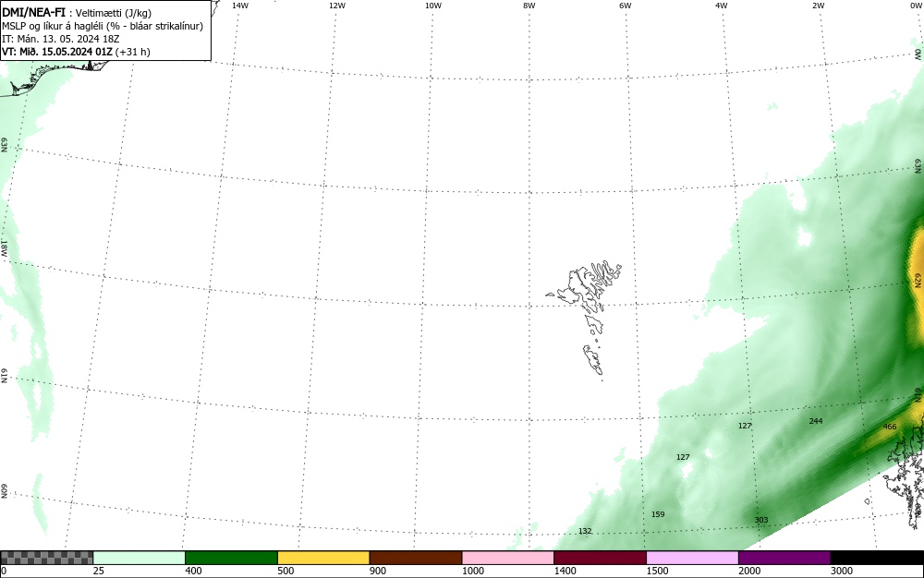The image size is (924, 578).
Task: Click the 2W longitude label
Action: (818, 6)
